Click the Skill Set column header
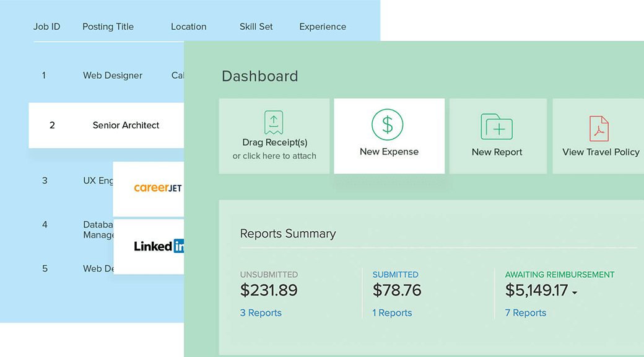 [x=256, y=27]
